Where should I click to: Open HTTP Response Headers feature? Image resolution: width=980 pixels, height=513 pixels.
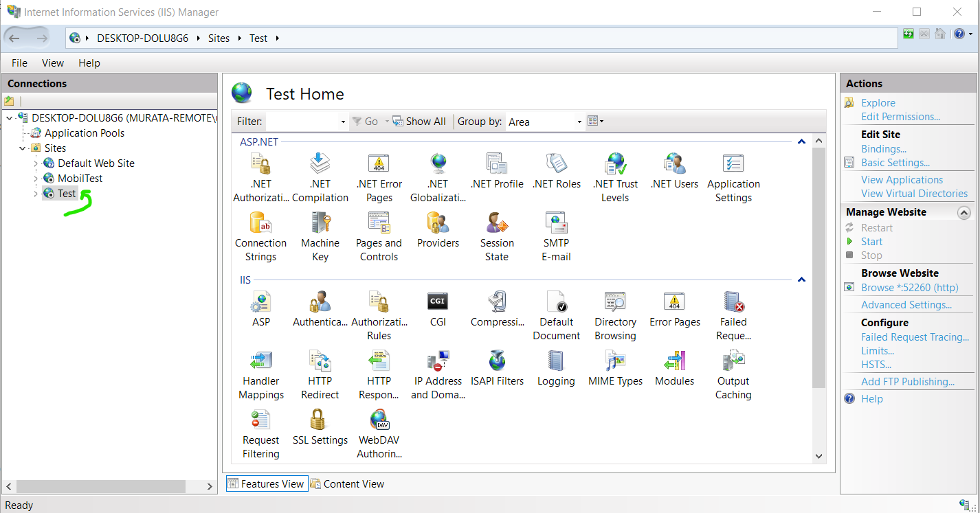pyautogui.click(x=379, y=375)
